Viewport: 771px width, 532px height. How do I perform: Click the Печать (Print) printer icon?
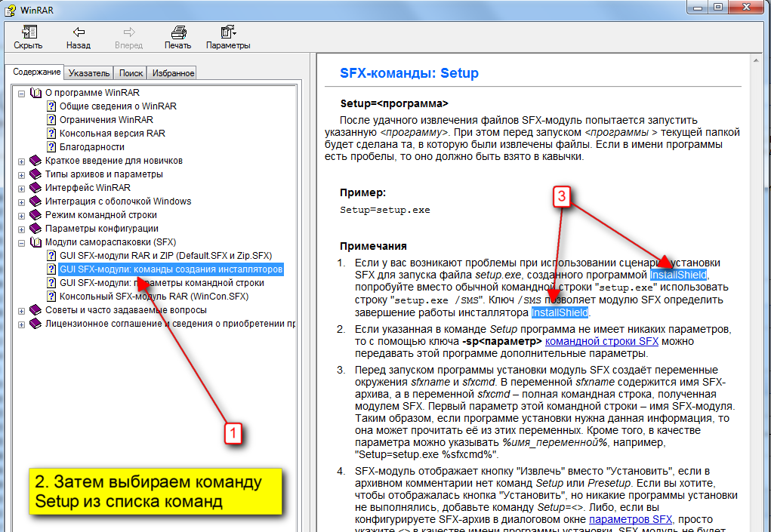coord(178,32)
